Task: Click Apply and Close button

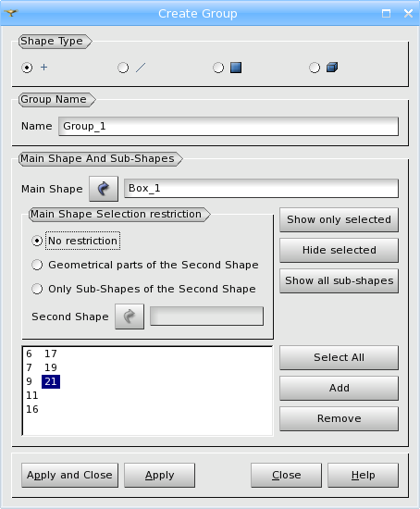Action: coord(69,476)
